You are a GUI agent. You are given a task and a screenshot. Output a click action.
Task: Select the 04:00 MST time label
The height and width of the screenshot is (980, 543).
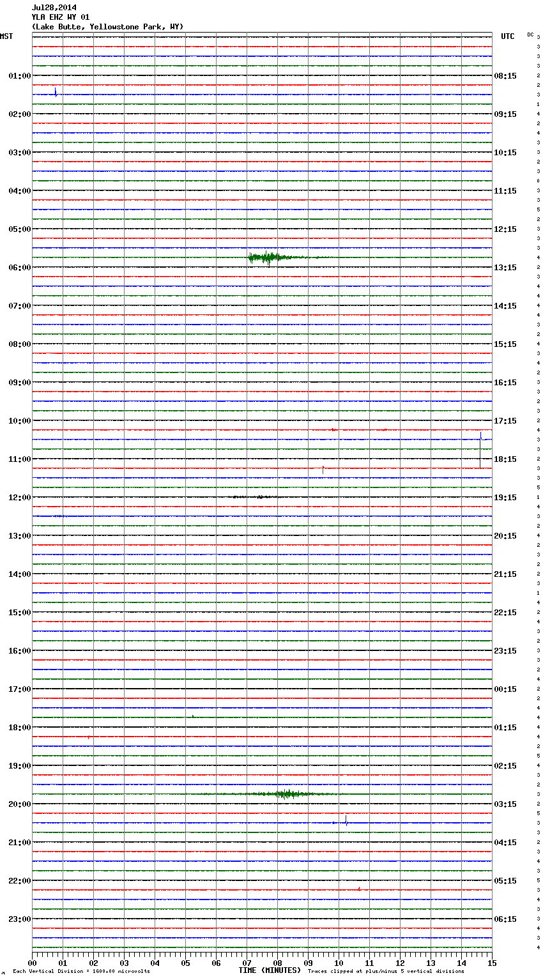[x=20, y=191]
